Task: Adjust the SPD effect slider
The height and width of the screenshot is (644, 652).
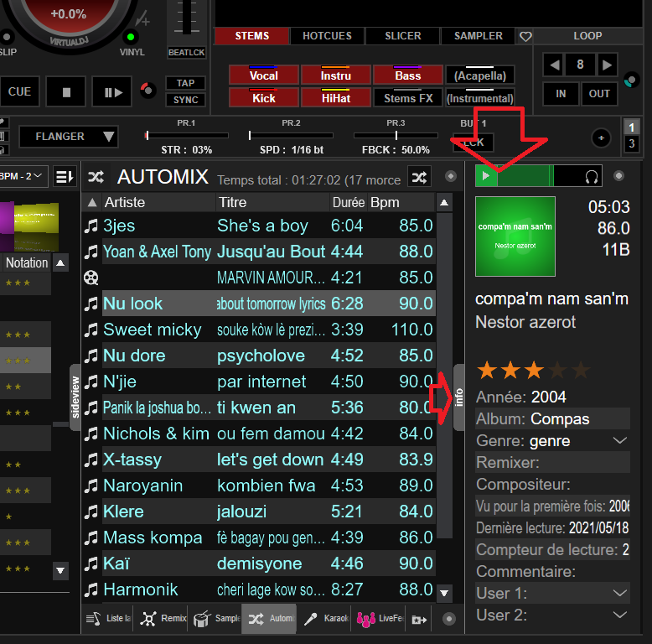Action: pyautogui.click(x=291, y=136)
